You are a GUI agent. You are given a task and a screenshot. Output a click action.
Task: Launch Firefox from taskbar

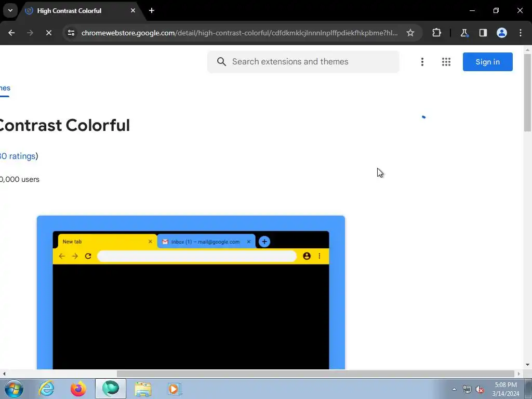click(78, 389)
